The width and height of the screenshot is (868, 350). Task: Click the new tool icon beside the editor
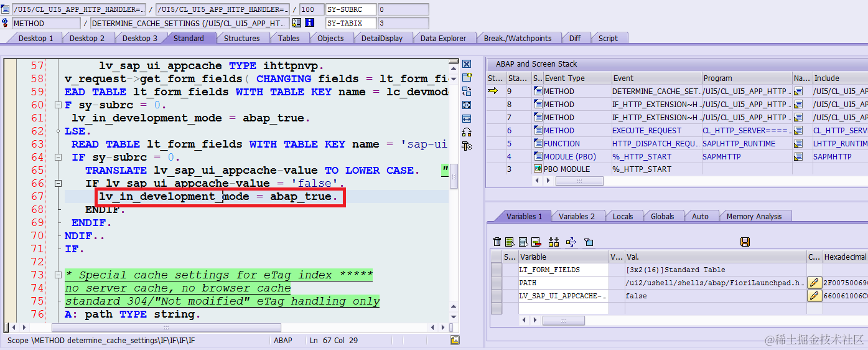point(467,77)
